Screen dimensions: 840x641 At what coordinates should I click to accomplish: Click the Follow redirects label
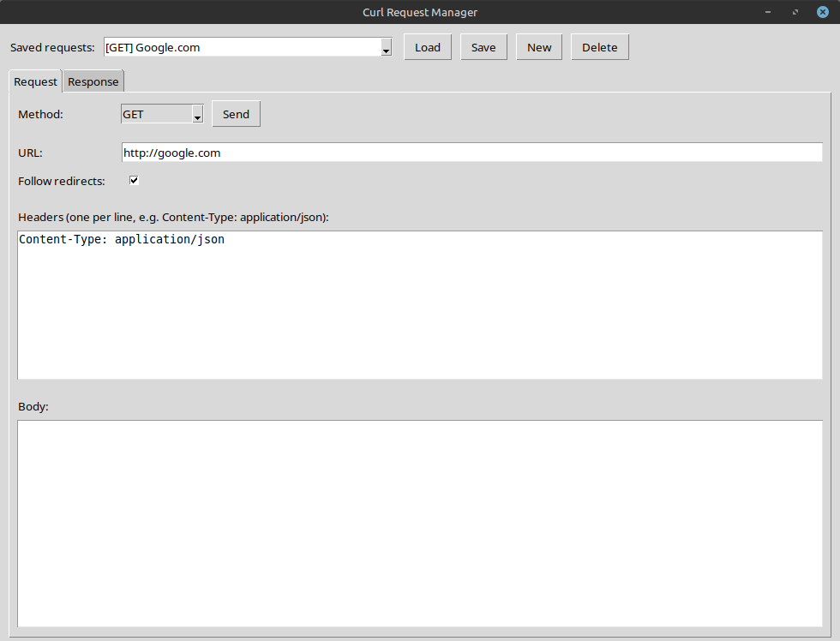[62, 181]
